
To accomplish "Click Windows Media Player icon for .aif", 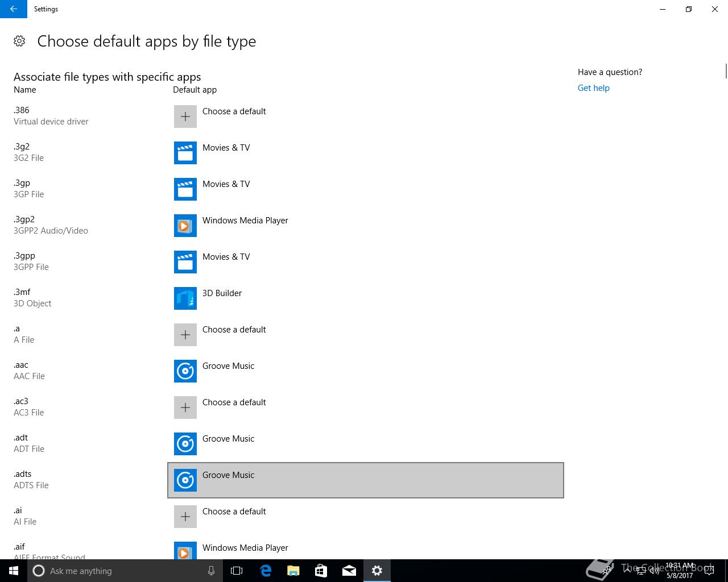I will [x=185, y=551].
